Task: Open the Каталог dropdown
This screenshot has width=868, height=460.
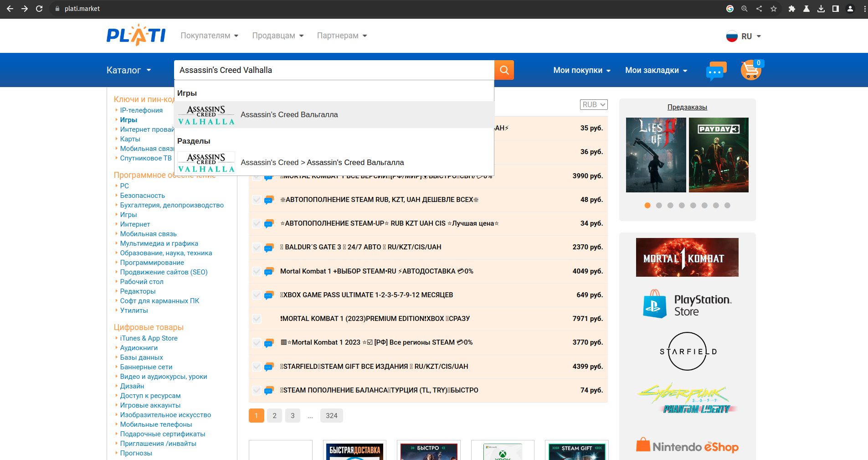Action: pyautogui.click(x=128, y=70)
